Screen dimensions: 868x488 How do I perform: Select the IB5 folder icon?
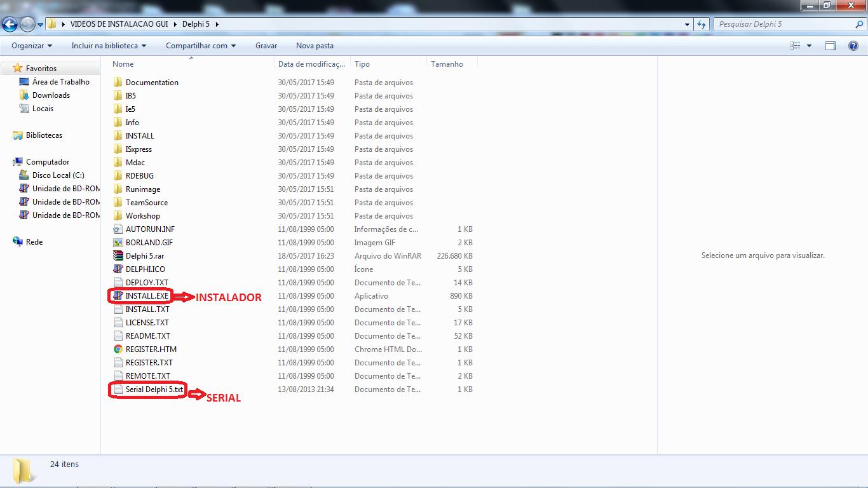point(118,95)
